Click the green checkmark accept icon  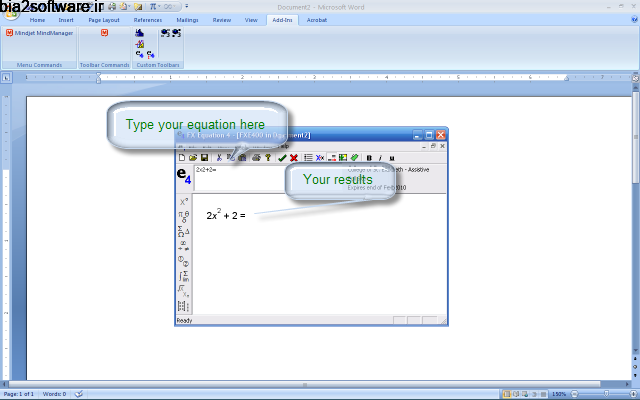(283, 157)
